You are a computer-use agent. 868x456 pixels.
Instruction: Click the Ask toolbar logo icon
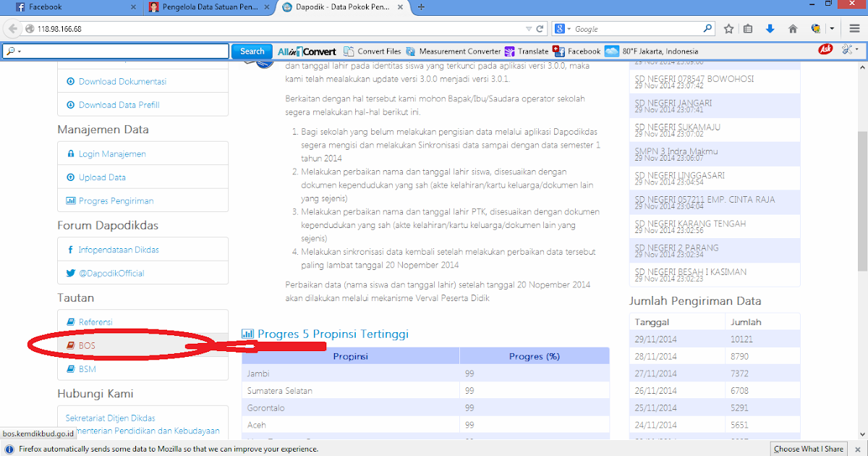click(x=825, y=50)
